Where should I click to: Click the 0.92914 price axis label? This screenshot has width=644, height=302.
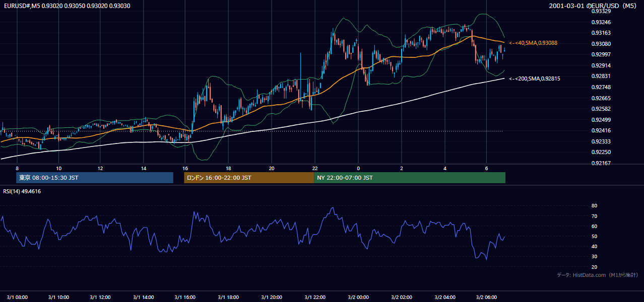(x=601, y=65)
